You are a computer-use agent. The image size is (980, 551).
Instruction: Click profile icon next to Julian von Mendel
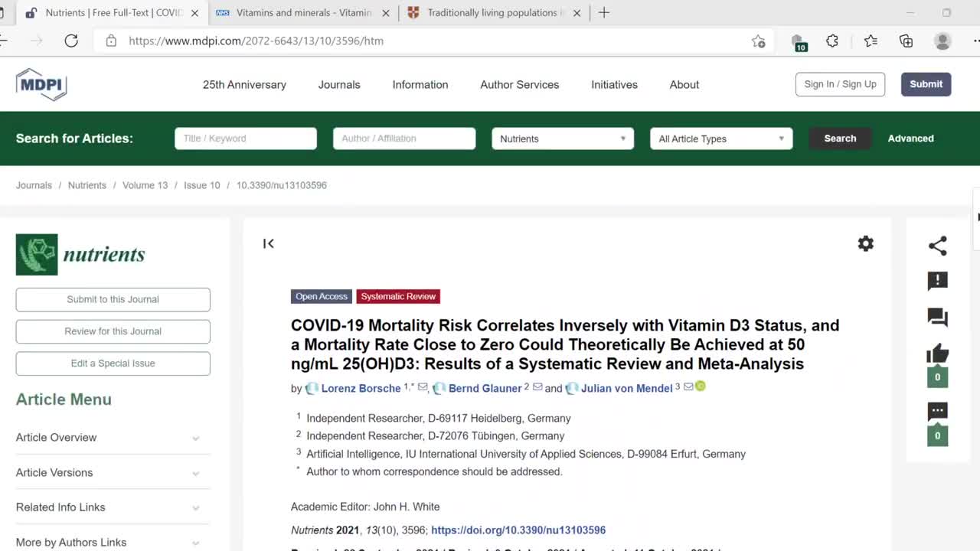(x=572, y=389)
